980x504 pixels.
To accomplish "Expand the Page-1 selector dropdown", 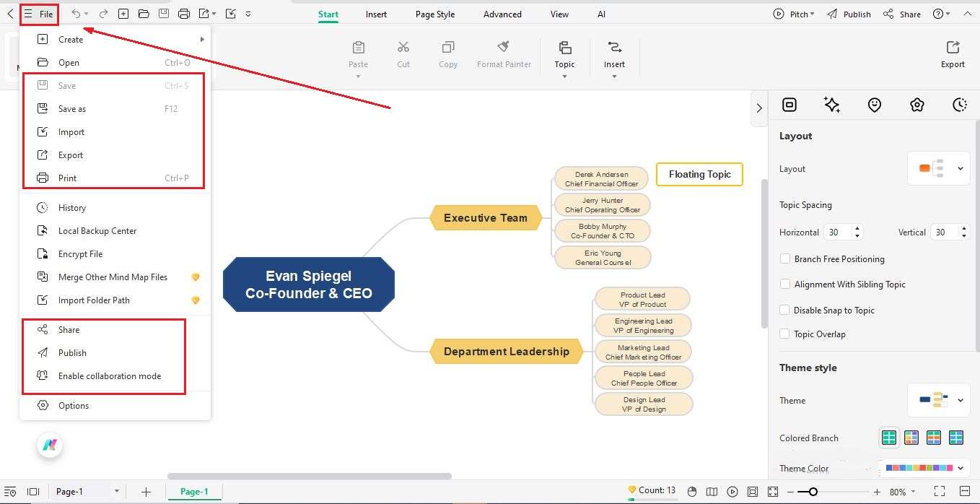I will tap(116, 492).
